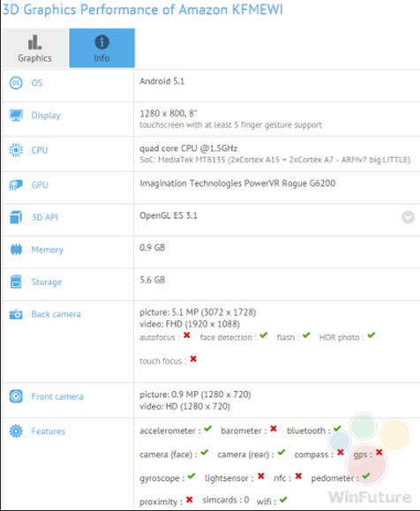This screenshot has width=420, height=511.
Task: Switch to the Graphics tab
Action: pos(35,48)
